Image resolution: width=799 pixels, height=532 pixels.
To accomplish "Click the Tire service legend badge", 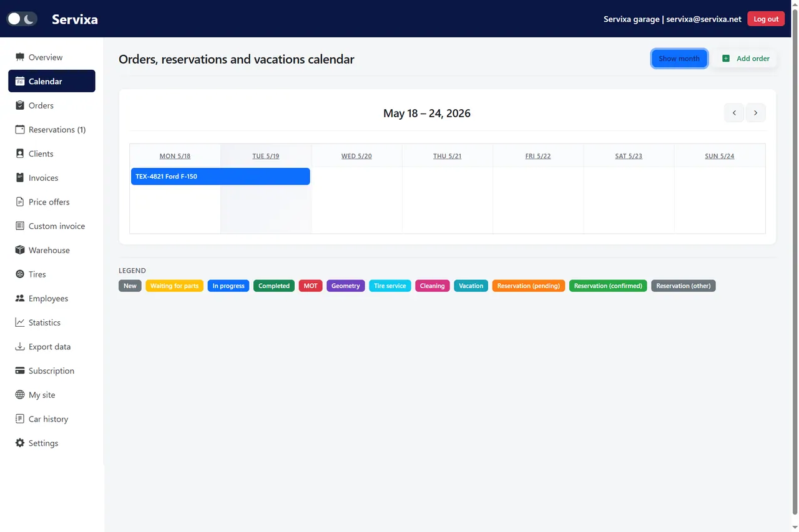I will [390, 286].
